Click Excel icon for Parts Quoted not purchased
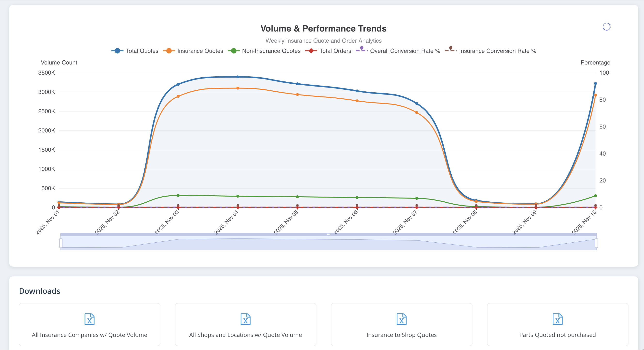 tap(557, 319)
